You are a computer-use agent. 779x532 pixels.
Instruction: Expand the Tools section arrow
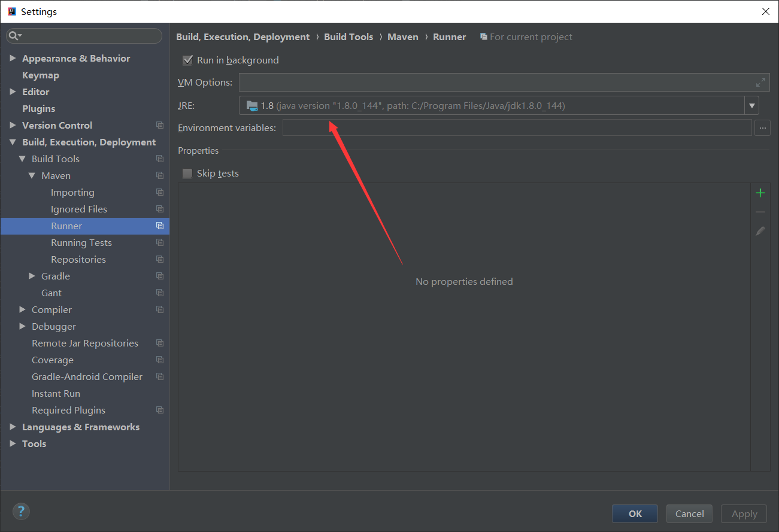coord(13,443)
